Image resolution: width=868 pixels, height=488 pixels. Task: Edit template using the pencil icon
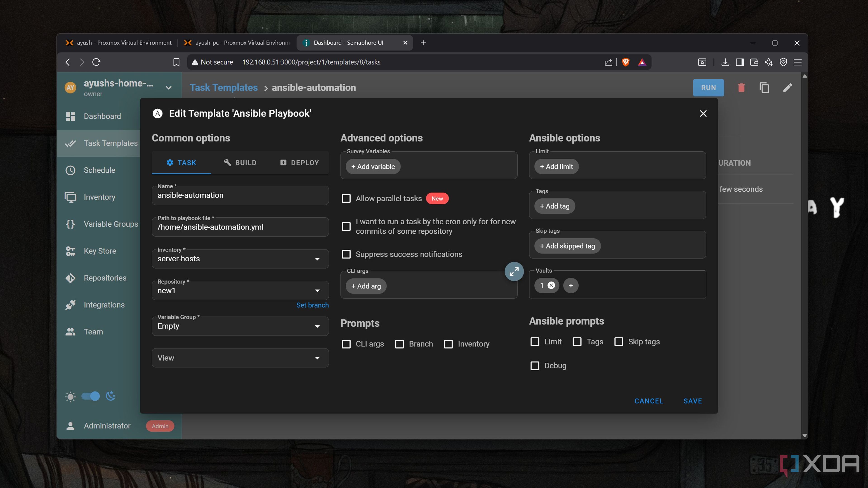click(x=788, y=88)
